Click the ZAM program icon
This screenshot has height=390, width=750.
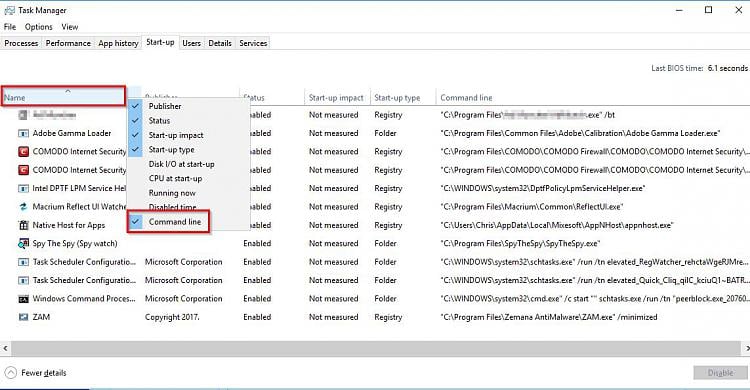pos(23,317)
